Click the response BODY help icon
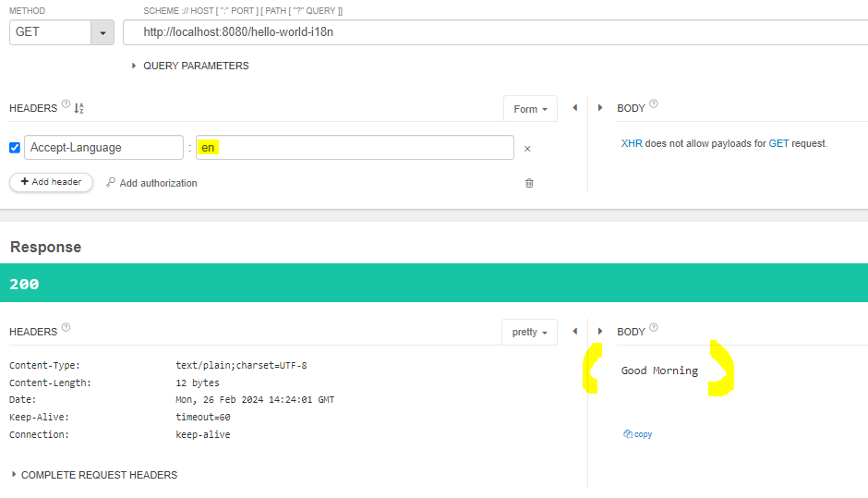 click(x=654, y=327)
